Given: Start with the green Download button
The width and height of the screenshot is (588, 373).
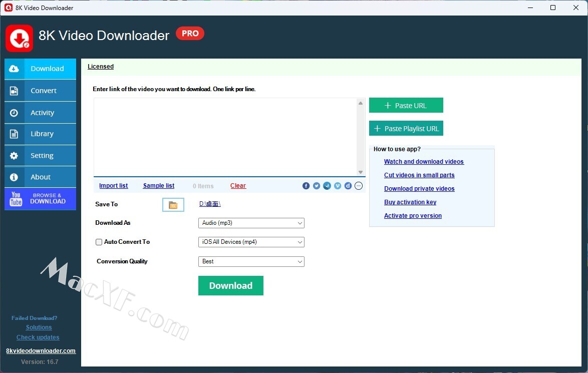Looking at the screenshot, I should point(230,286).
